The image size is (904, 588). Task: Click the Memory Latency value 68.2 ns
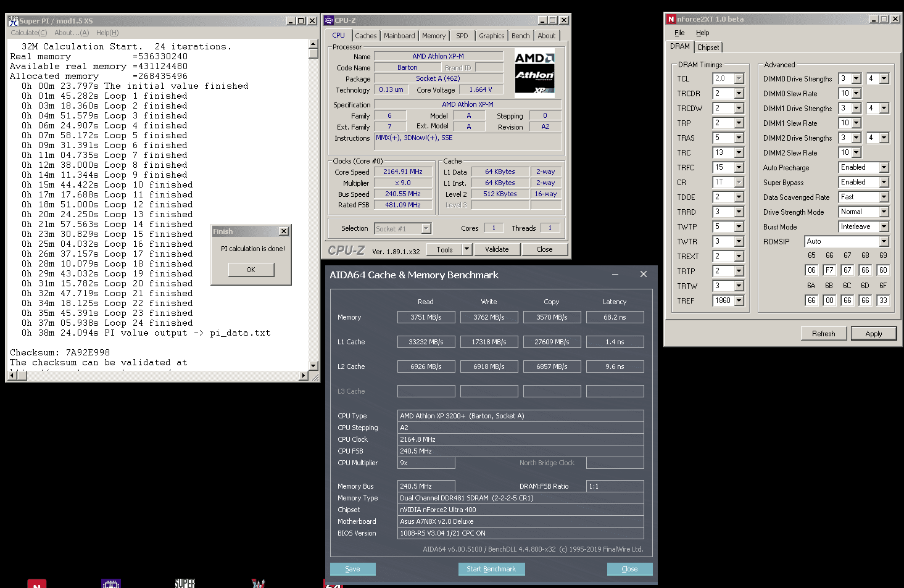pos(615,317)
